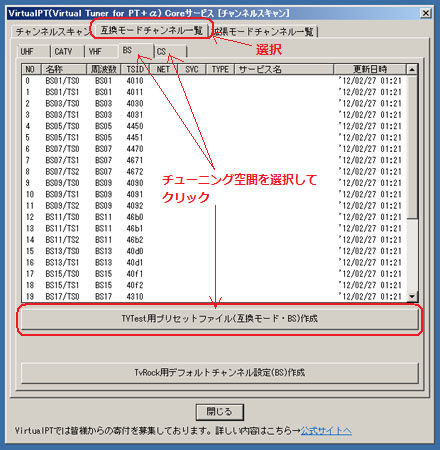
Task: Sort by the NET column header
Action: point(163,69)
